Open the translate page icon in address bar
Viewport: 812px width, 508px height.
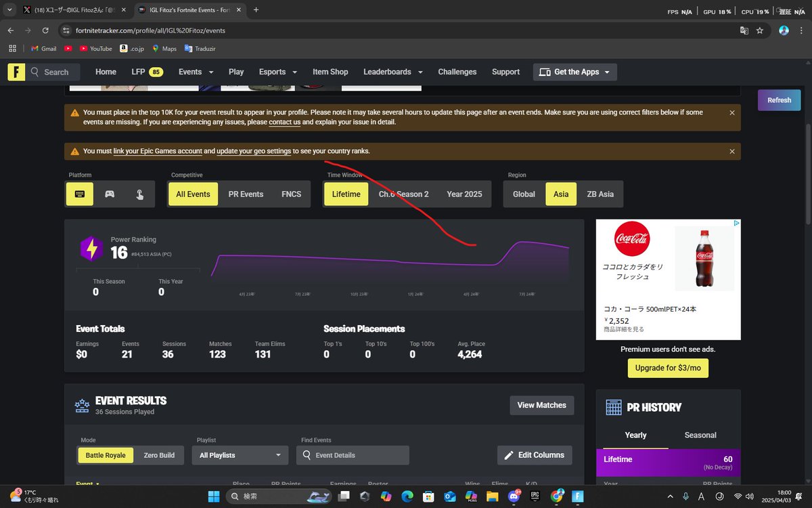coord(744,30)
